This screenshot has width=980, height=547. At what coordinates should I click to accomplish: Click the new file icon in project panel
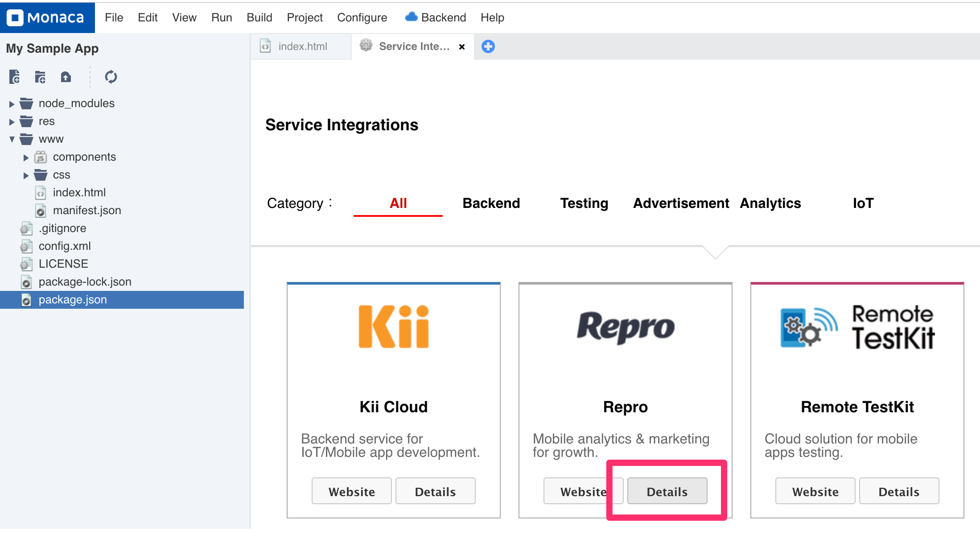click(x=15, y=77)
